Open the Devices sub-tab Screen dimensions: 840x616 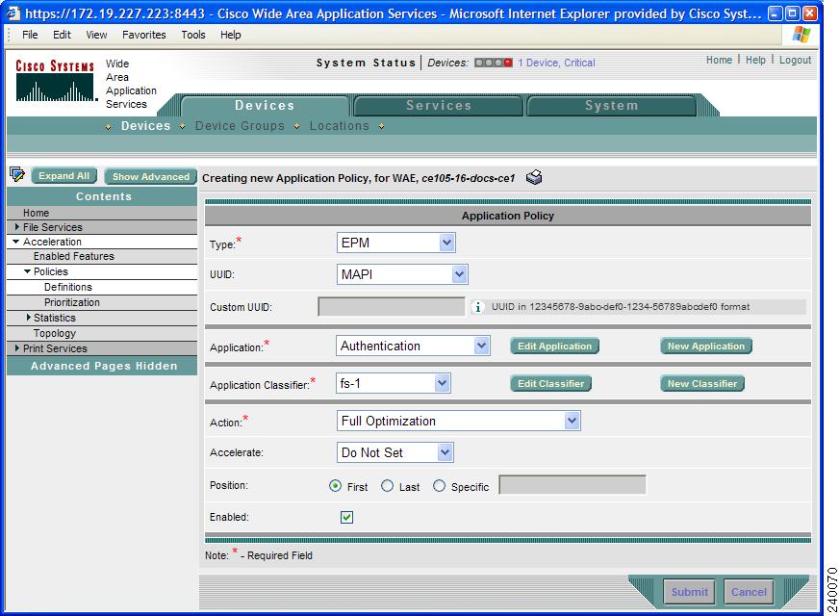[145, 126]
